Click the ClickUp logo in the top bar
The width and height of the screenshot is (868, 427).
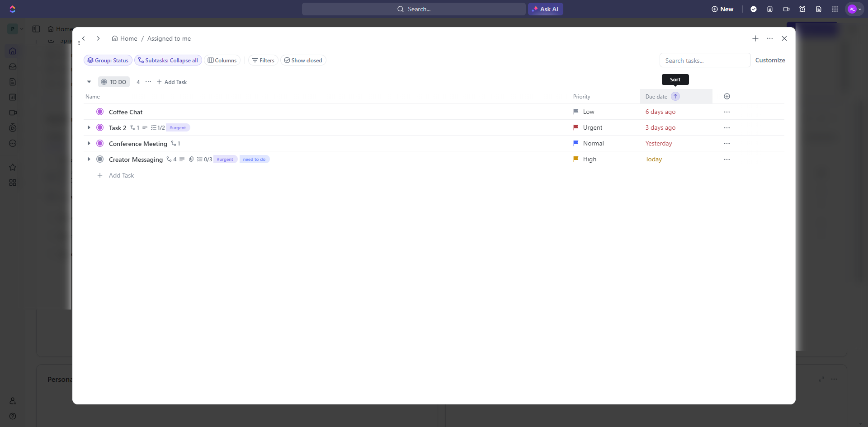[x=13, y=9]
